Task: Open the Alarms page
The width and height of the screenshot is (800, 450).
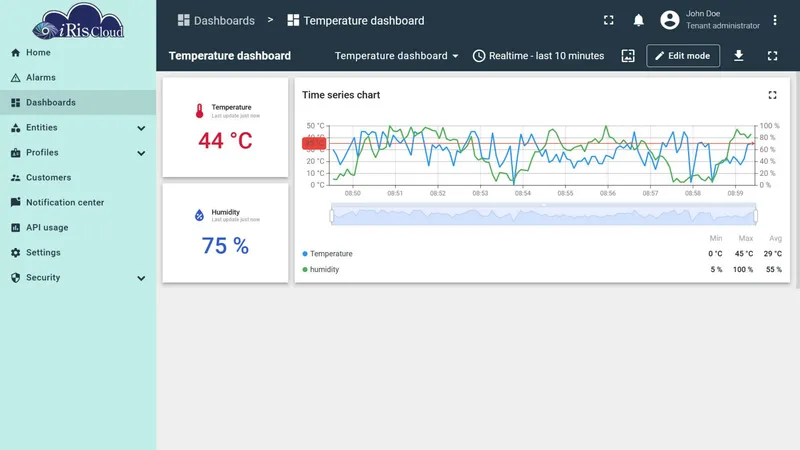Action: pyautogui.click(x=78, y=78)
